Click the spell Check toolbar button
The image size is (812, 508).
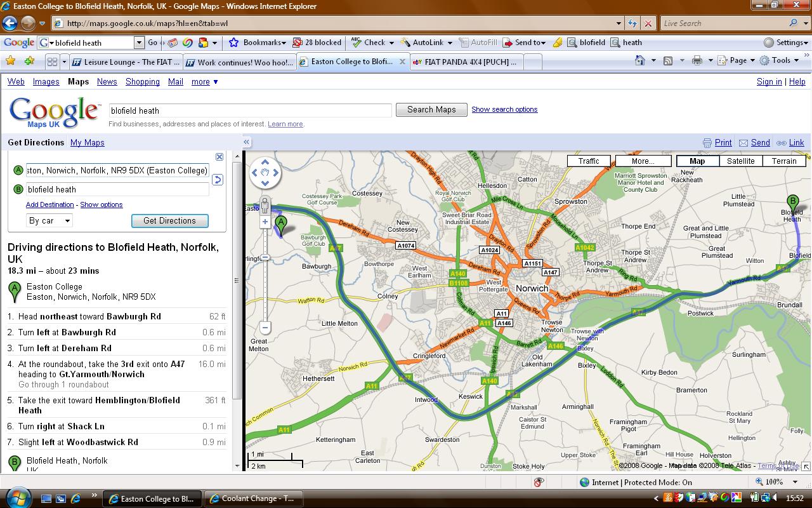point(372,43)
